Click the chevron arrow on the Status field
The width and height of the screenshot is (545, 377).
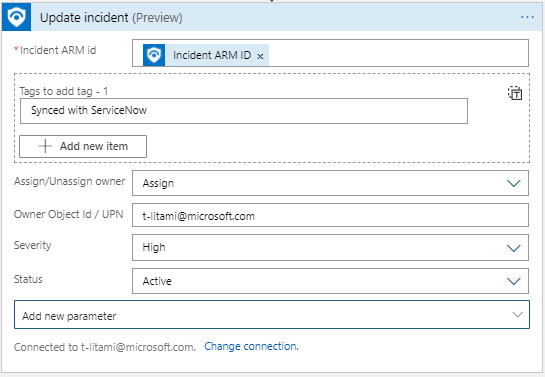[x=513, y=281]
